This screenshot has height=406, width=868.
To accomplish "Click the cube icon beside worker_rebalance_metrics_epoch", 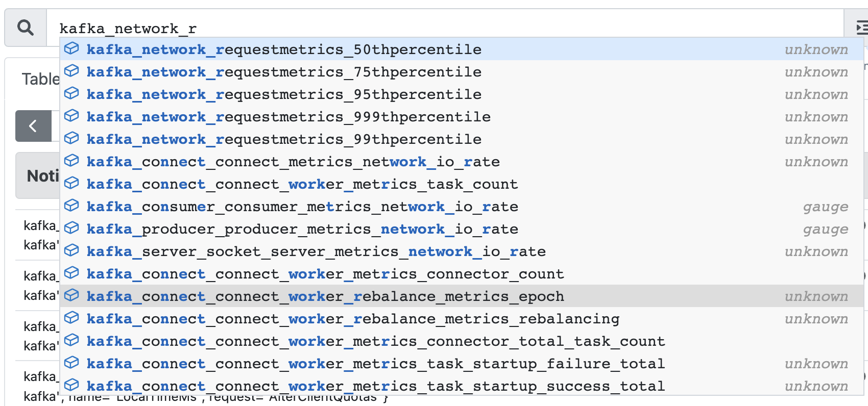I will coord(71,295).
